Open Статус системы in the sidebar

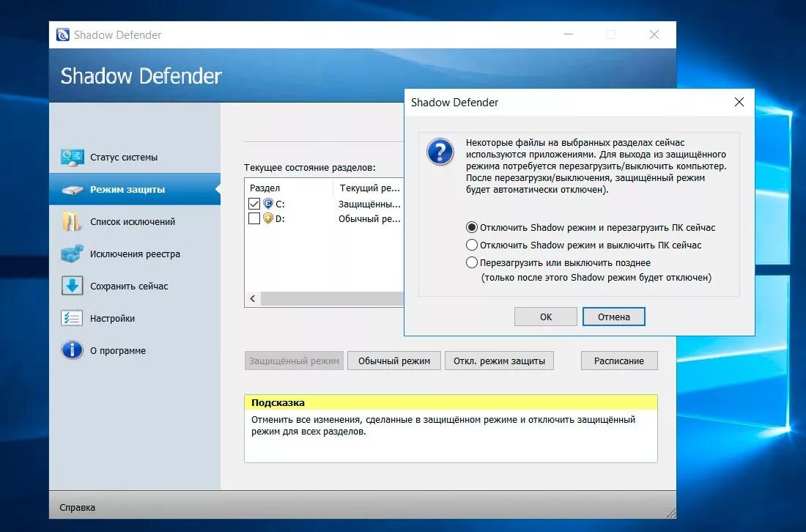72,156
